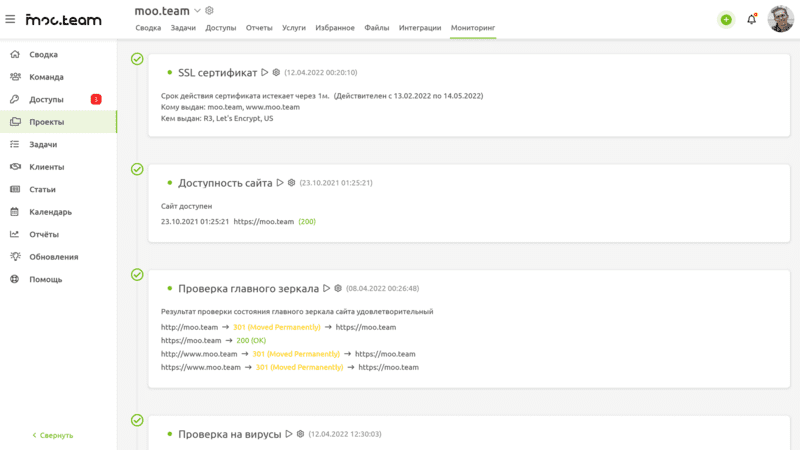The image size is (800, 450).
Task: Click the http://www.moo.team URL text
Action: pyautogui.click(x=199, y=354)
